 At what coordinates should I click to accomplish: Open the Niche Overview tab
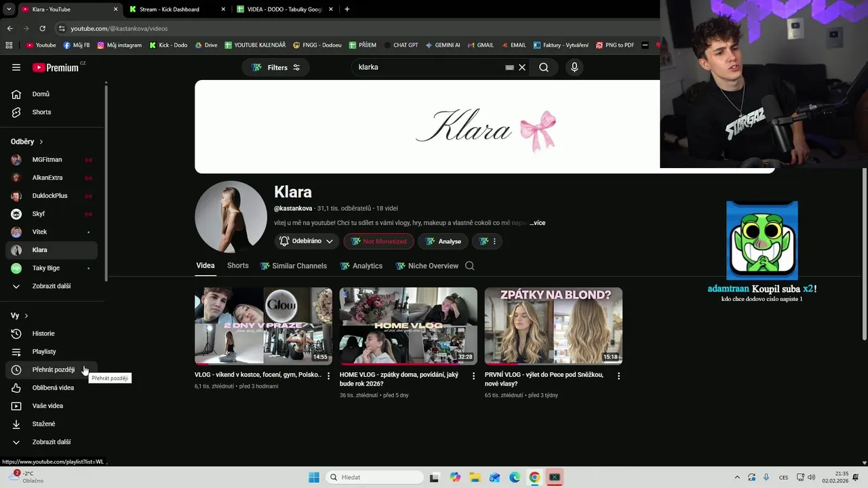pos(427,266)
